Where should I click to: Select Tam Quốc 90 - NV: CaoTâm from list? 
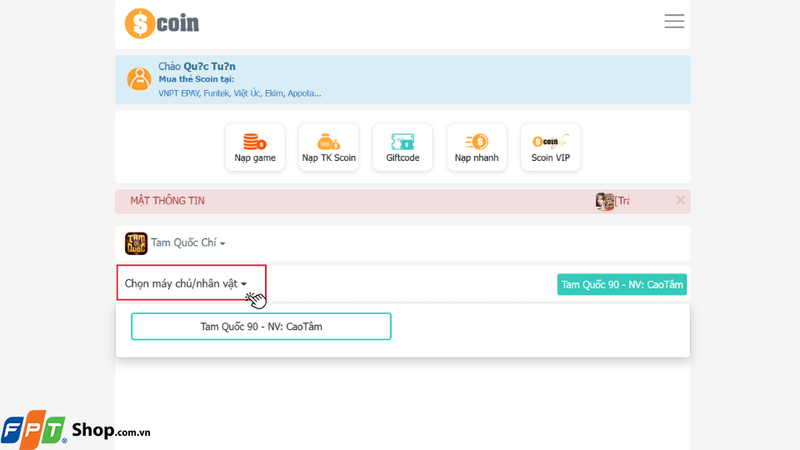(x=261, y=327)
